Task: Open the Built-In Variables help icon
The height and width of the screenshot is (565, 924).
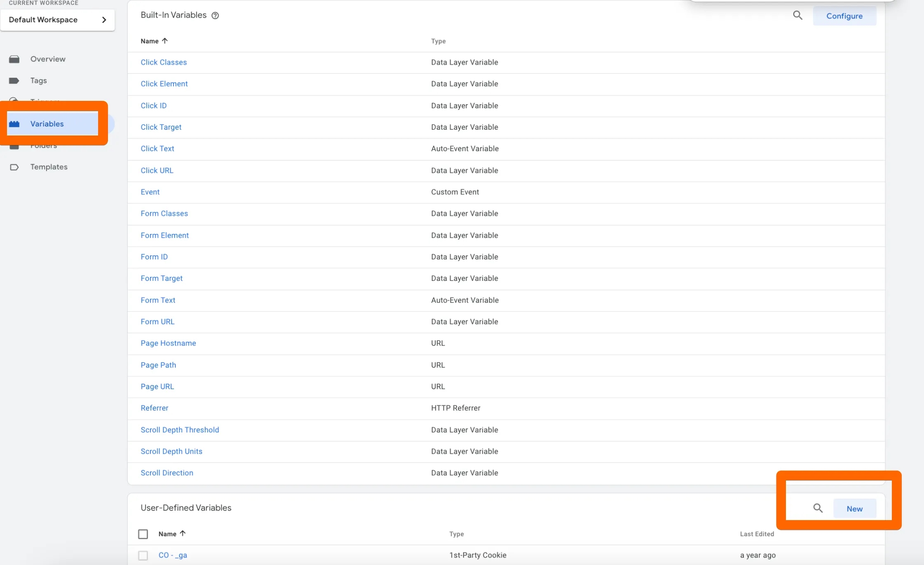Action: pyautogui.click(x=215, y=16)
